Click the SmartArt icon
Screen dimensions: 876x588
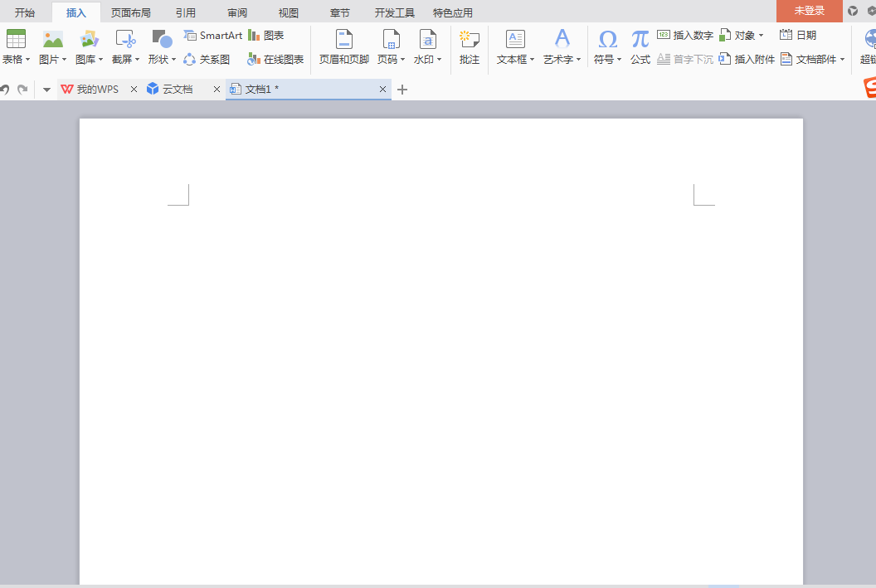point(190,36)
